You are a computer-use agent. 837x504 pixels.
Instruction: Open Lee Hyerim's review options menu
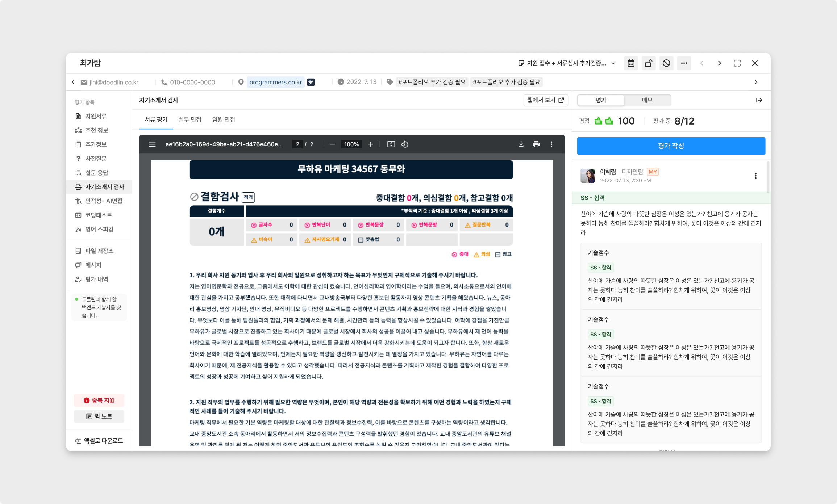[x=755, y=176]
